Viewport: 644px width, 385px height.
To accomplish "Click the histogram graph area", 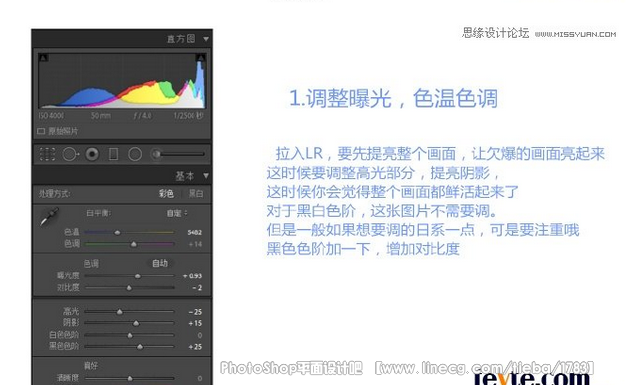I will pyautogui.click(x=122, y=81).
